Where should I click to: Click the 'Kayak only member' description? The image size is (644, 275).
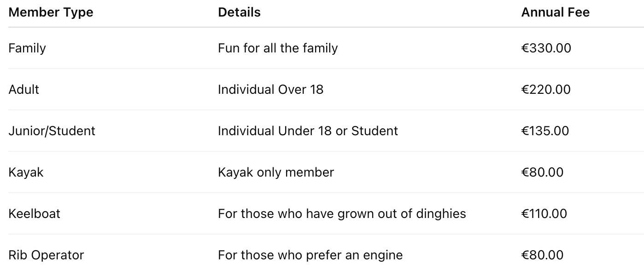275,172
